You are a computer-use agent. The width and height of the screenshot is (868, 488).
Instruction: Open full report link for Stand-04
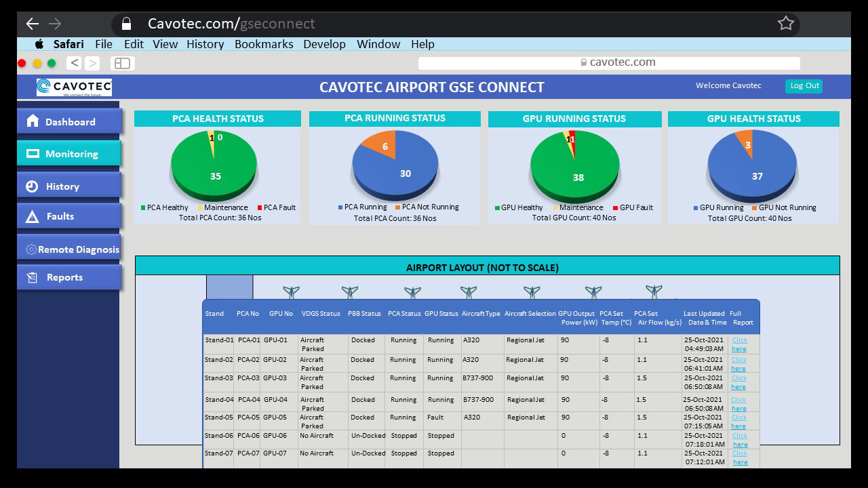coord(738,404)
